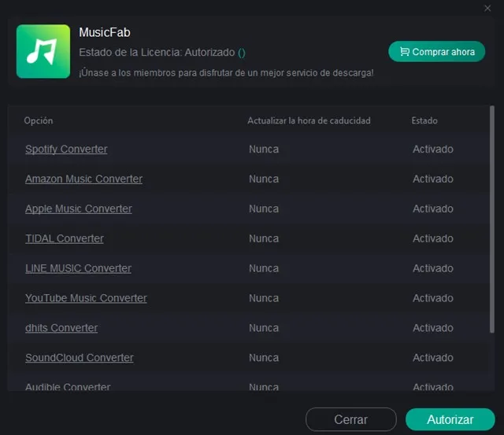Click the MusicFab app logo icon
This screenshot has height=435, width=504.
(43, 51)
